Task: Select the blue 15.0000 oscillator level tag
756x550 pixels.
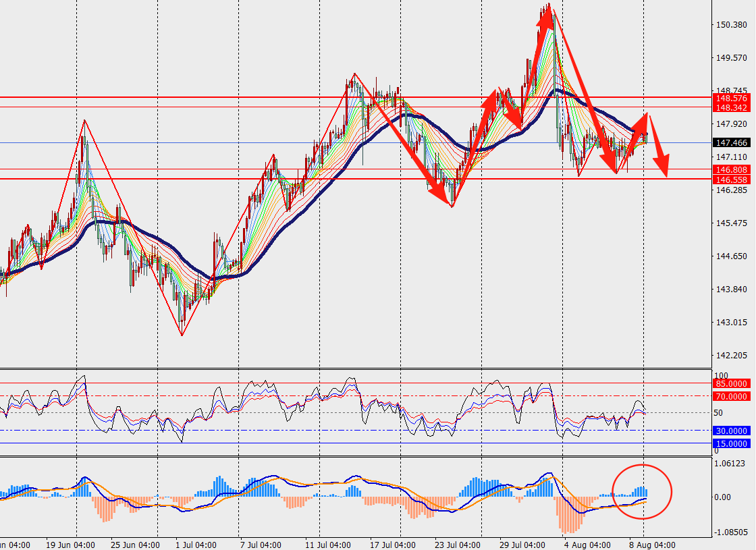Action: point(732,444)
